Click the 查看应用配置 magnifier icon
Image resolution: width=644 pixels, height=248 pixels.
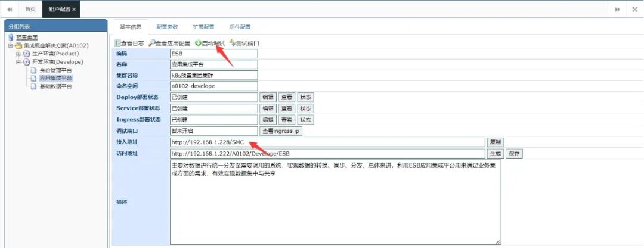(x=151, y=43)
